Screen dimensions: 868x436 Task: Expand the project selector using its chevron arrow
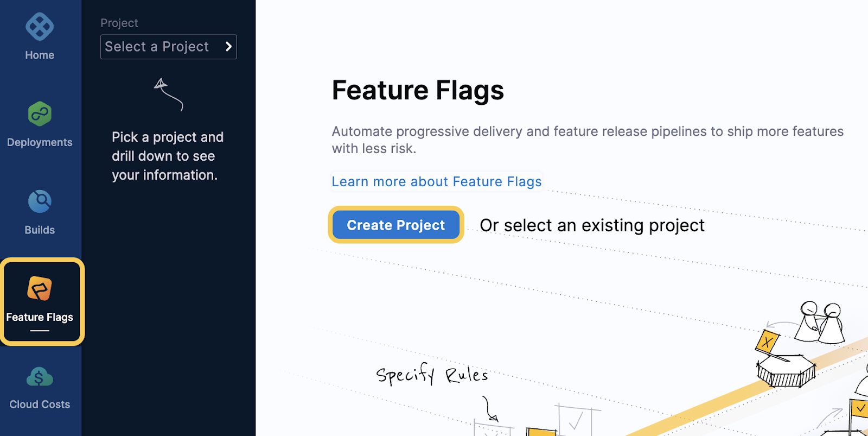(x=228, y=47)
